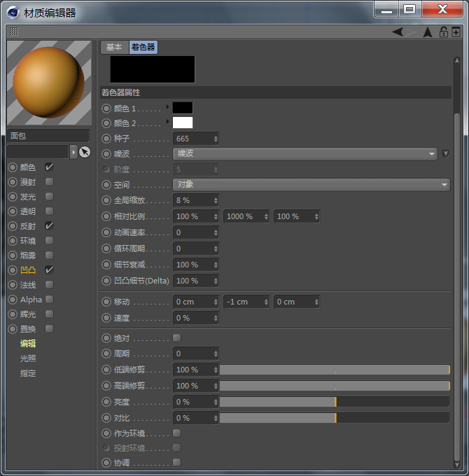
Task: Expand the 颜色 1 disclosure triangle
Action: tap(167, 107)
